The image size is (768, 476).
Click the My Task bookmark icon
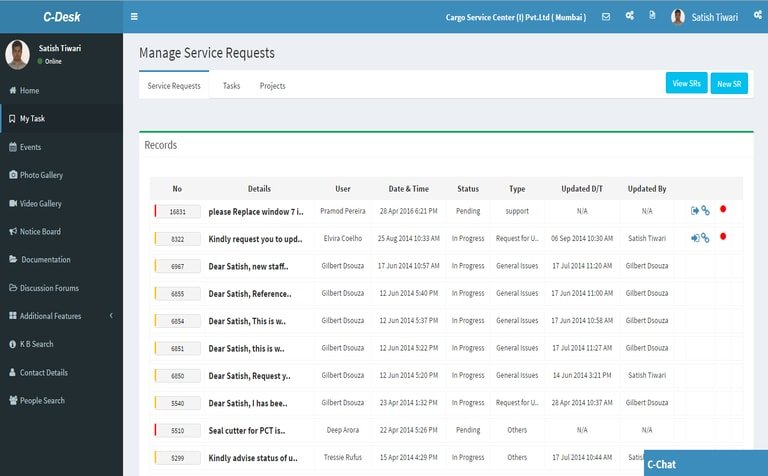(x=12, y=119)
